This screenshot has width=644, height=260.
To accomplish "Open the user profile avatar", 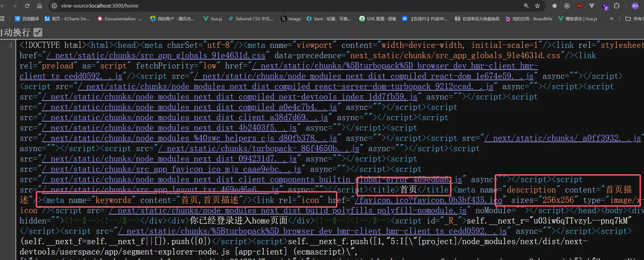I will point(635,6).
